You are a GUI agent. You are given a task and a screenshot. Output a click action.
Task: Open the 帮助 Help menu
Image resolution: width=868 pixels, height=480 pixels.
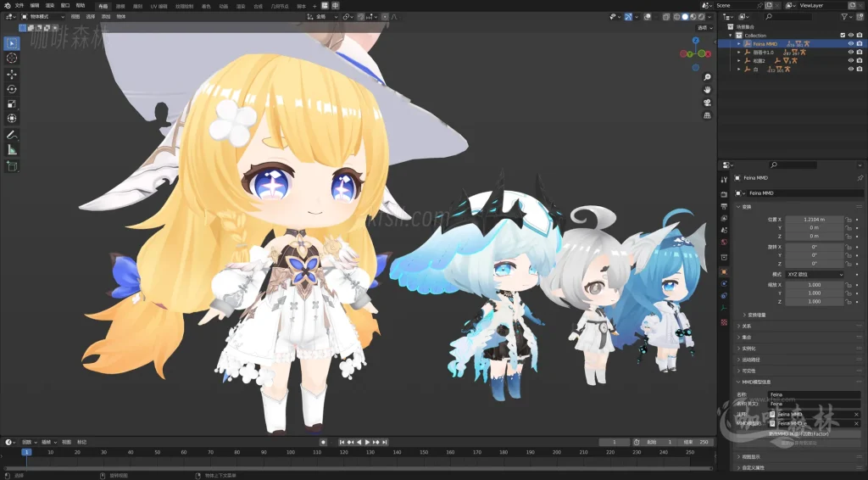[81, 6]
